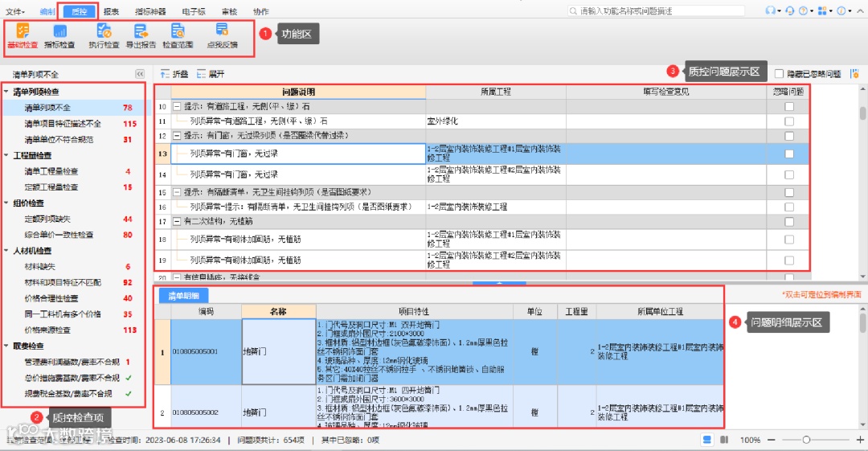Viewport: 868px width, 451px height.
Task: Click the zoom out minus icon
Action: [771, 440]
